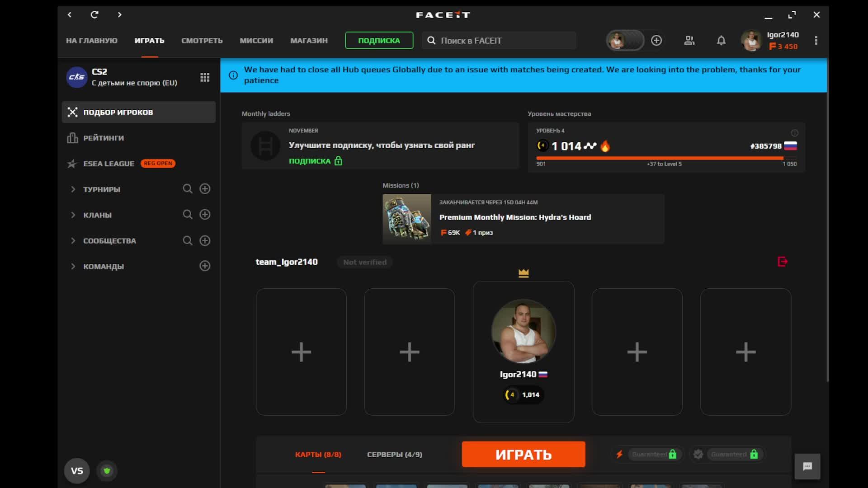
Task: Search tournaments via magnifier icon
Action: click(188, 189)
